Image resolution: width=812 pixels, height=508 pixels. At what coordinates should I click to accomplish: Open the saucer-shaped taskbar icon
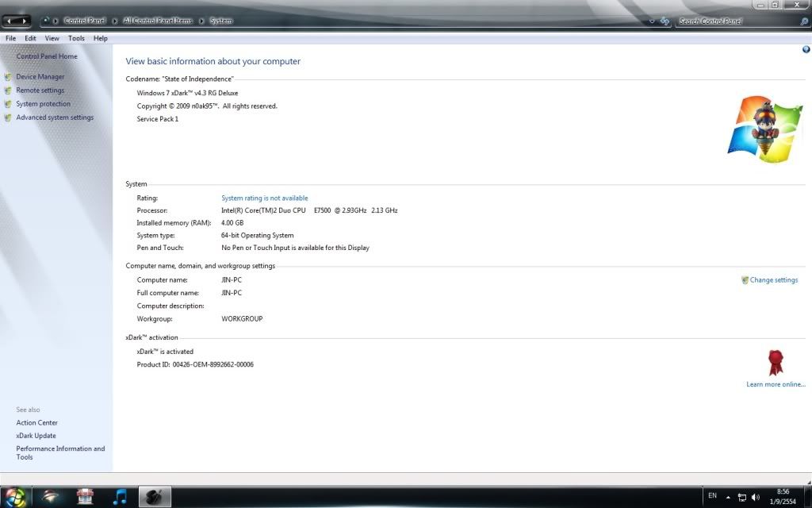[50, 497]
